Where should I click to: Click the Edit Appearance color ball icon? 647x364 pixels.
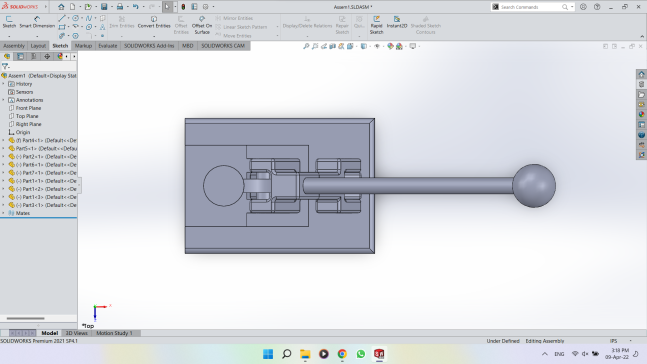(390, 46)
